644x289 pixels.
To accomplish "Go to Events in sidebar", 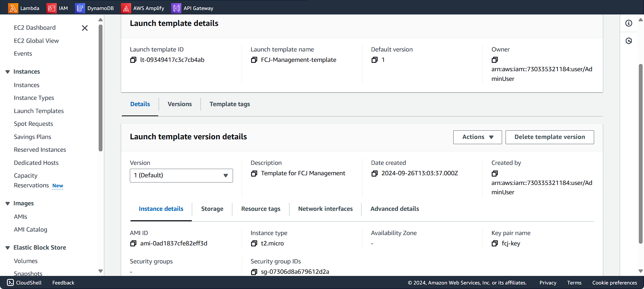I will (23, 54).
